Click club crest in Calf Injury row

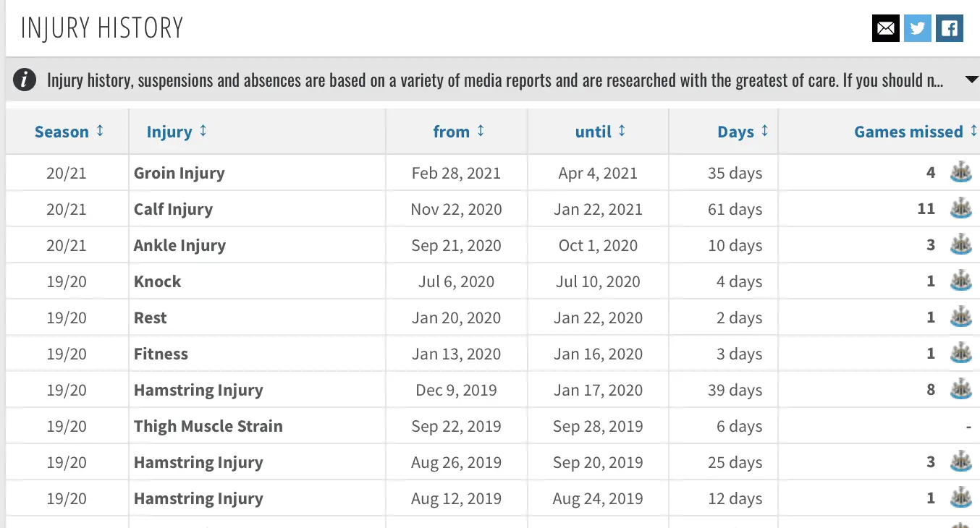coord(960,209)
